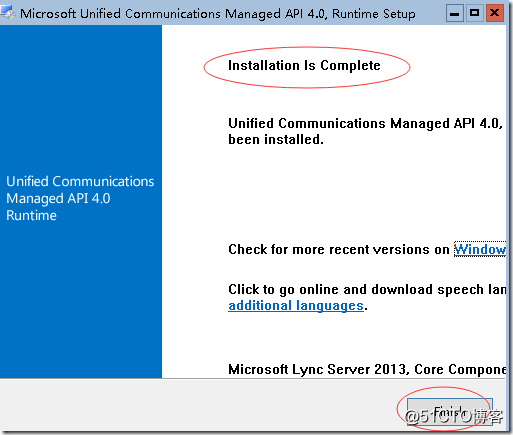Click the setup installer icon in title bar
The image size is (513, 435).
coord(8,13)
